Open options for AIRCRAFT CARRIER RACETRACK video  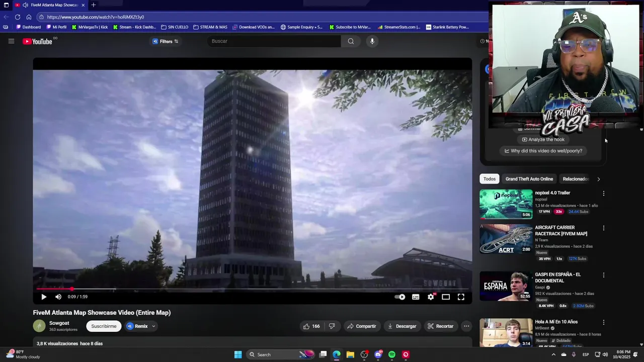coord(604,228)
